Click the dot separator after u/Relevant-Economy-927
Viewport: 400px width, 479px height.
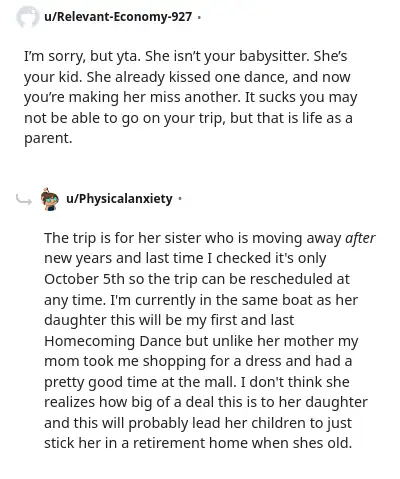pyautogui.click(x=199, y=17)
